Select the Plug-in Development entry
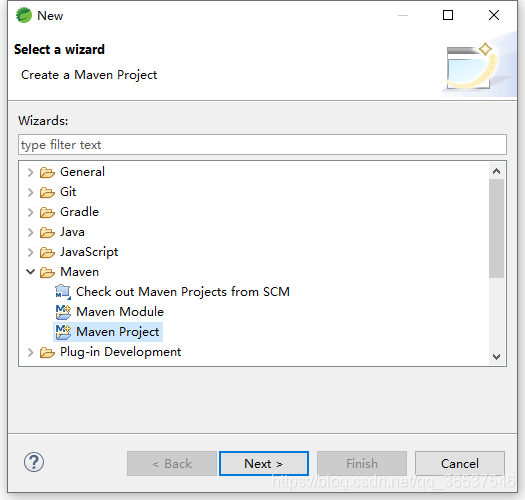Screen dimensions: 525x500 (x=121, y=352)
